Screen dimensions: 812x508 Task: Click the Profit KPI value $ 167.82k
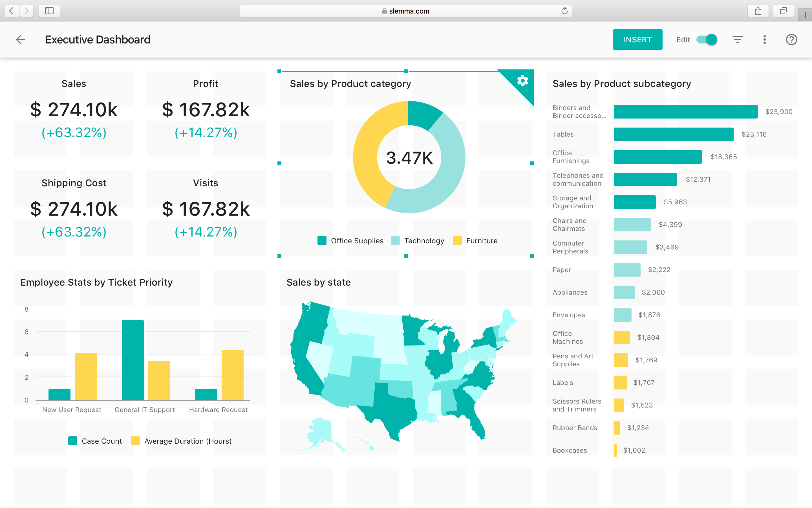click(x=206, y=110)
